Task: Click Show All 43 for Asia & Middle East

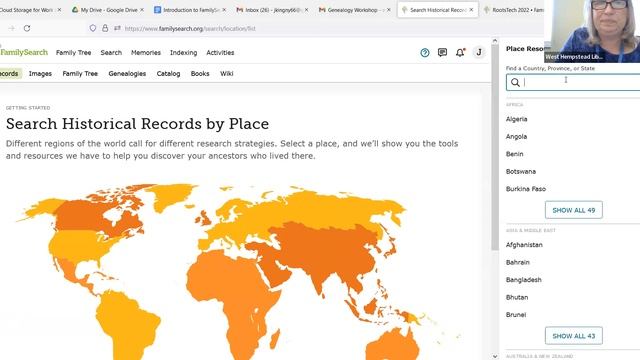Action: pyautogui.click(x=573, y=336)
